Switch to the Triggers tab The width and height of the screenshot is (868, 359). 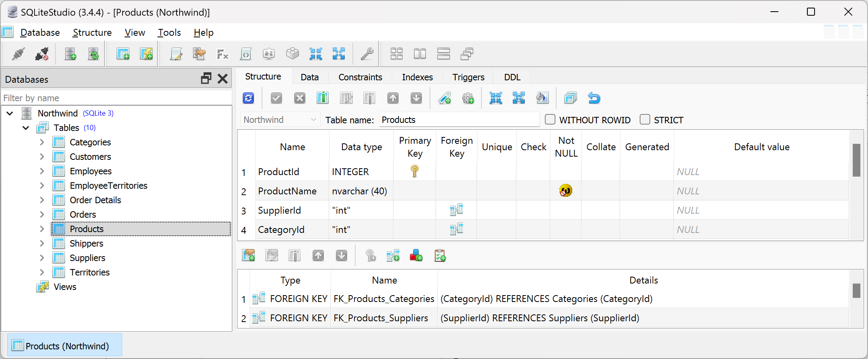468,77
